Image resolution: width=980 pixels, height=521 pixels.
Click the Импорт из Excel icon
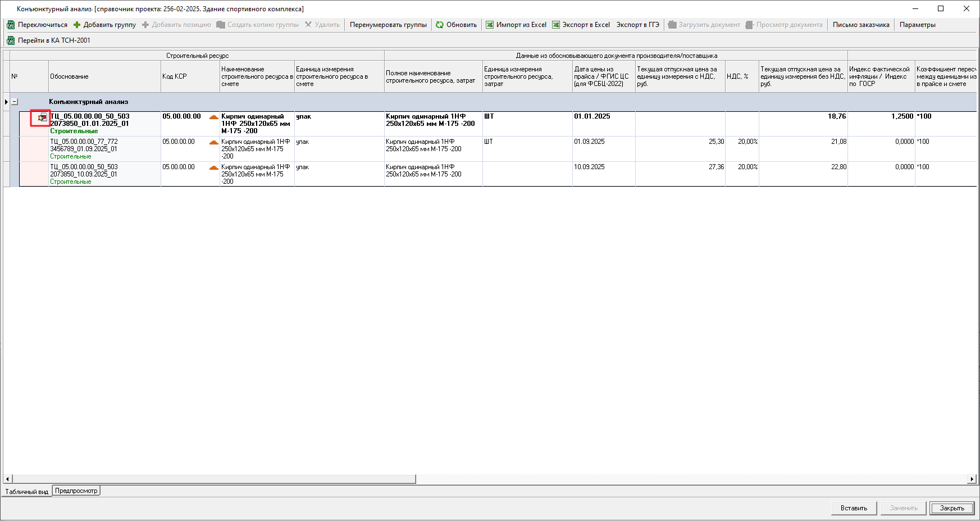click(x=490, y=25)
